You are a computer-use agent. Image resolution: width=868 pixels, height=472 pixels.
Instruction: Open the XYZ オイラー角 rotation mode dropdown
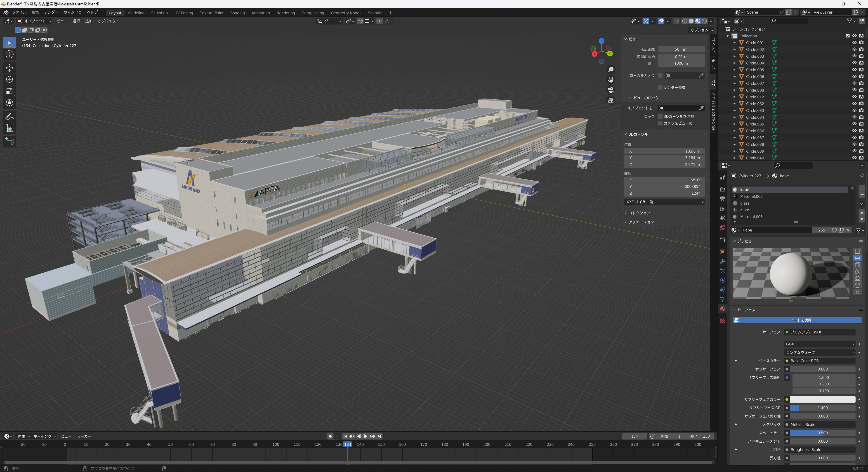click(x=664, y=202)
